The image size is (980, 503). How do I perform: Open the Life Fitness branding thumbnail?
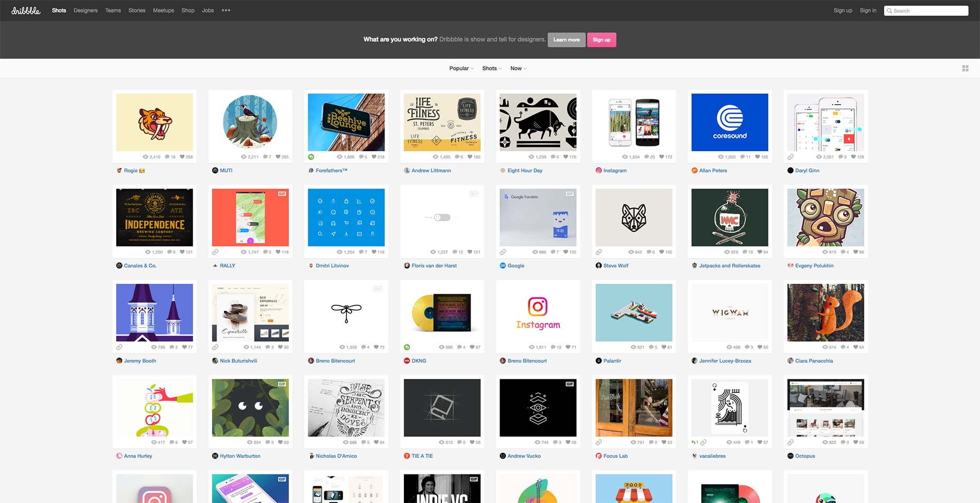point(442,122)
